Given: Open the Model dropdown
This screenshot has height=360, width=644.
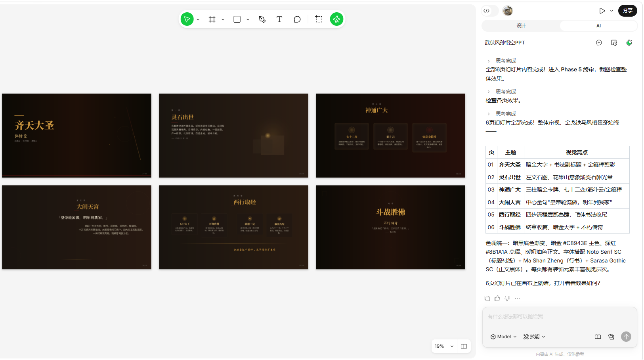Looking at the screenshot, I should click(x=504, y=337).
